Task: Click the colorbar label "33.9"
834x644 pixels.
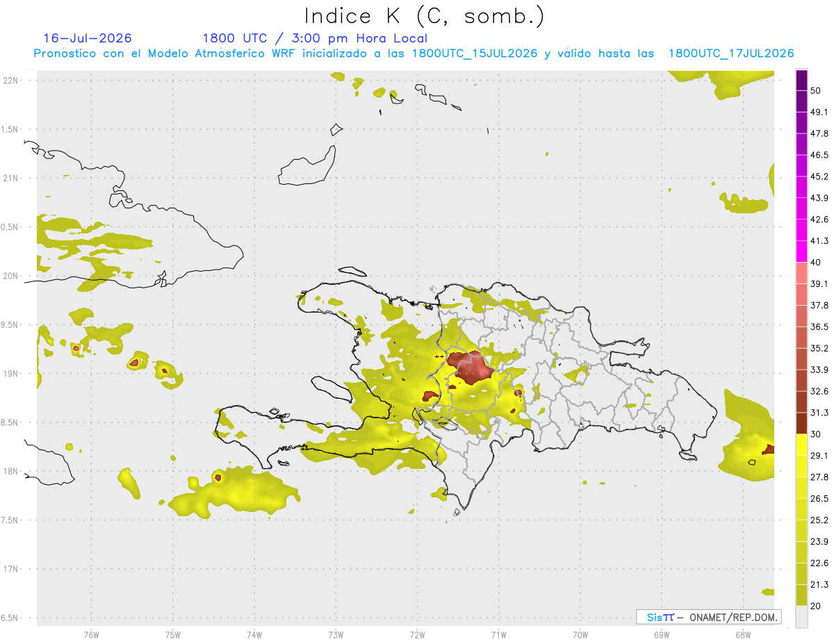Action: (819, 370)
